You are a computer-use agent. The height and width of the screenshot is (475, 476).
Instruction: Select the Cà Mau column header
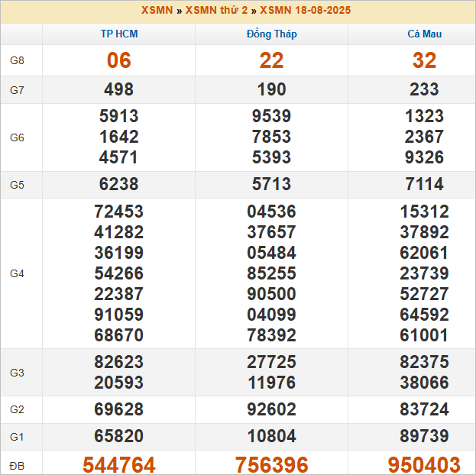[424, 34]
